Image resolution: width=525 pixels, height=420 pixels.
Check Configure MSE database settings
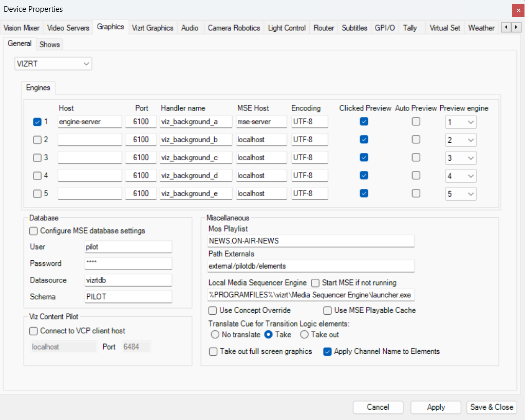pyautogui.click(x=34, y=231)
